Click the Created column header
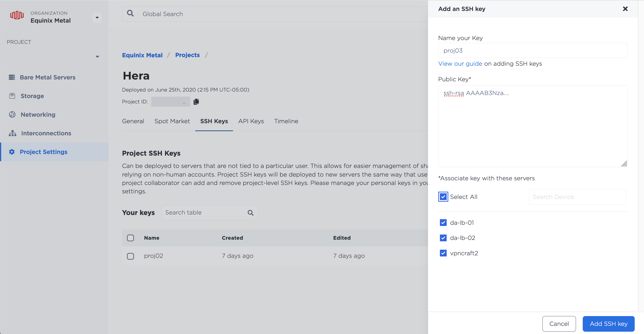Image resolution: width=644 pixels, height=334 pixels. coord(232,238)
